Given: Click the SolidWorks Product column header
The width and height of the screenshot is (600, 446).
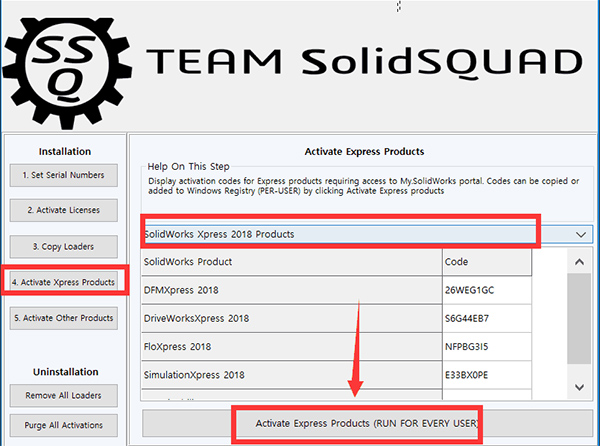Looking at the screenshot, I should 290,261.
